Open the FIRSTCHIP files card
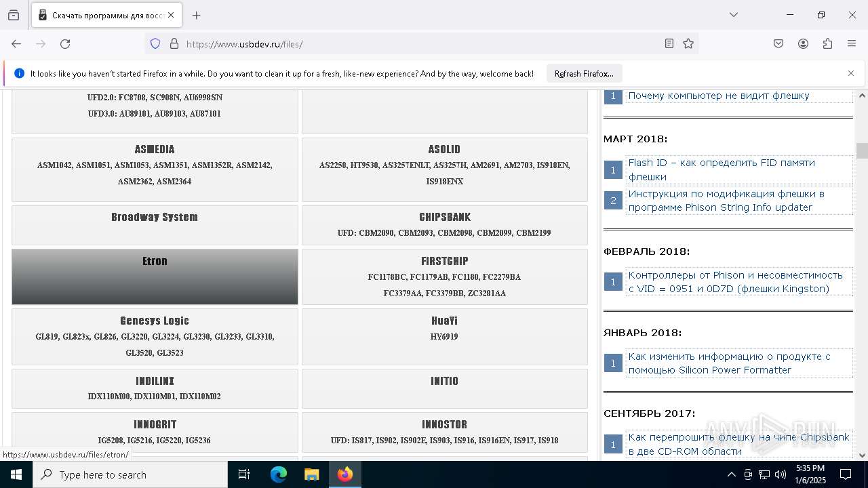This screenshot has height=488, width=868. coord(444,277)
